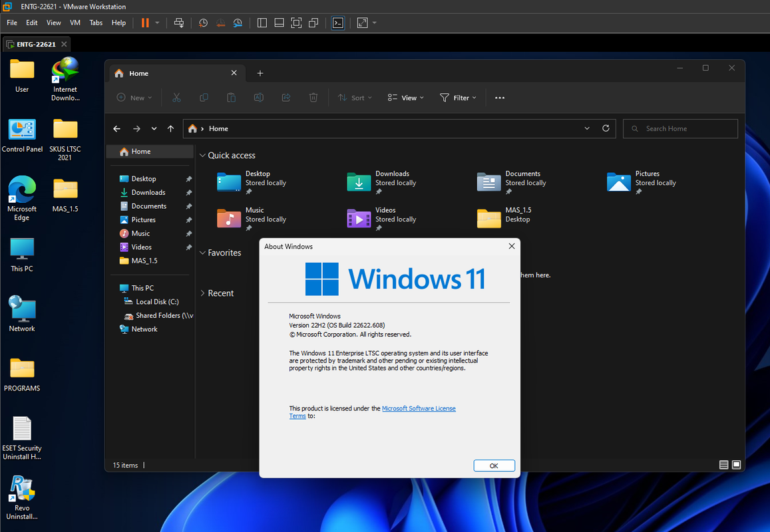This screenshot has width=770, height=532.
Task: Send Ctrl+Alt+Del to the virtual machine
Action: [x=179, y=23]
